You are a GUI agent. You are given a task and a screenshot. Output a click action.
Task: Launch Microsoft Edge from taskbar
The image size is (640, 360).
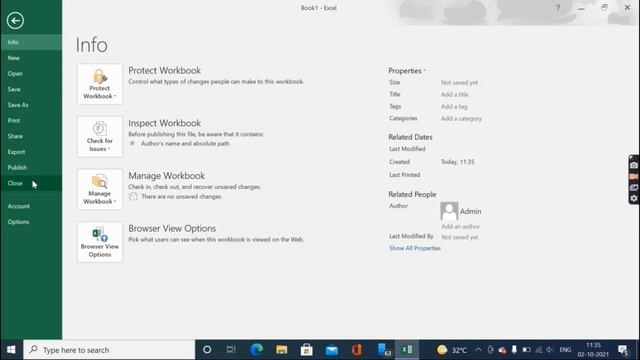256,350
